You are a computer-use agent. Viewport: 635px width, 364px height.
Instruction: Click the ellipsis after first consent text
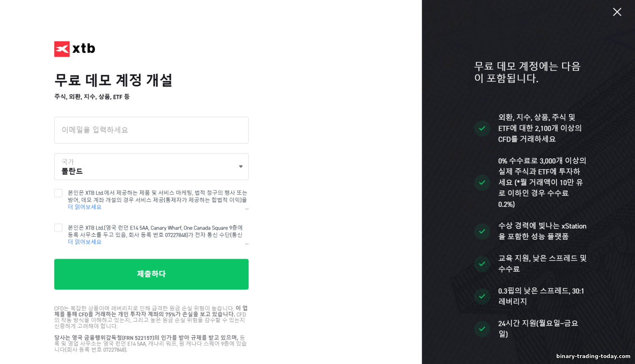(x=247, y=209)
